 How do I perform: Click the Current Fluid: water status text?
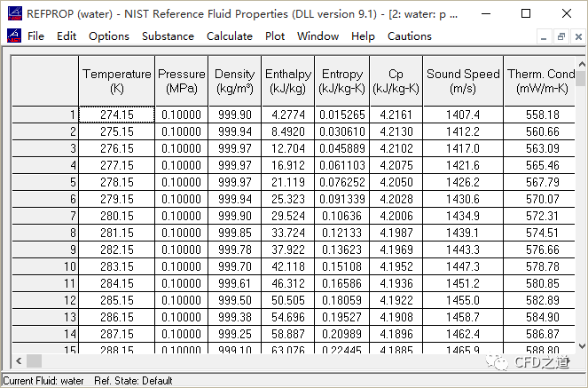(x=43, y=381)
